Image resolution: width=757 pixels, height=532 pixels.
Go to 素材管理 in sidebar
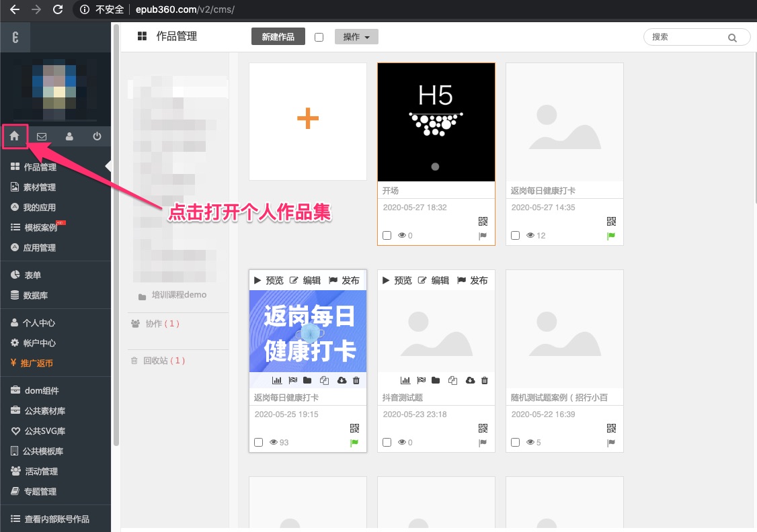pyautogui.click(x=40, y=187)
